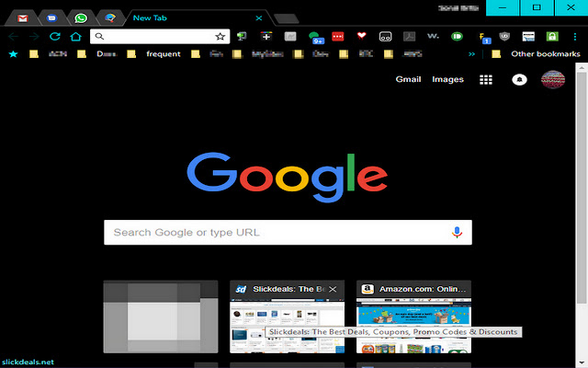Open the Google apps grid
The height and width of the screenshot is (368, 588).
486,80
